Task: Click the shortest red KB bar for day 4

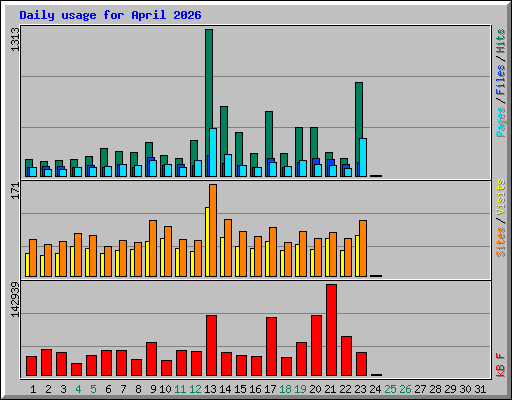Action: pos(76,370)
